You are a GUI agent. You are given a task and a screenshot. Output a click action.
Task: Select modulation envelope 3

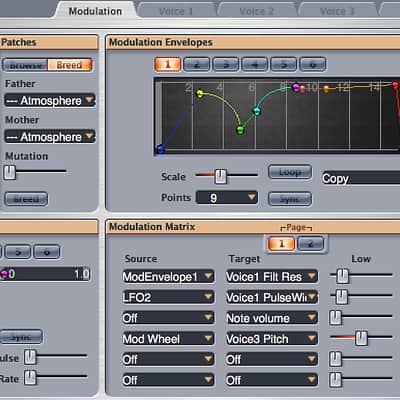point(226,64)
